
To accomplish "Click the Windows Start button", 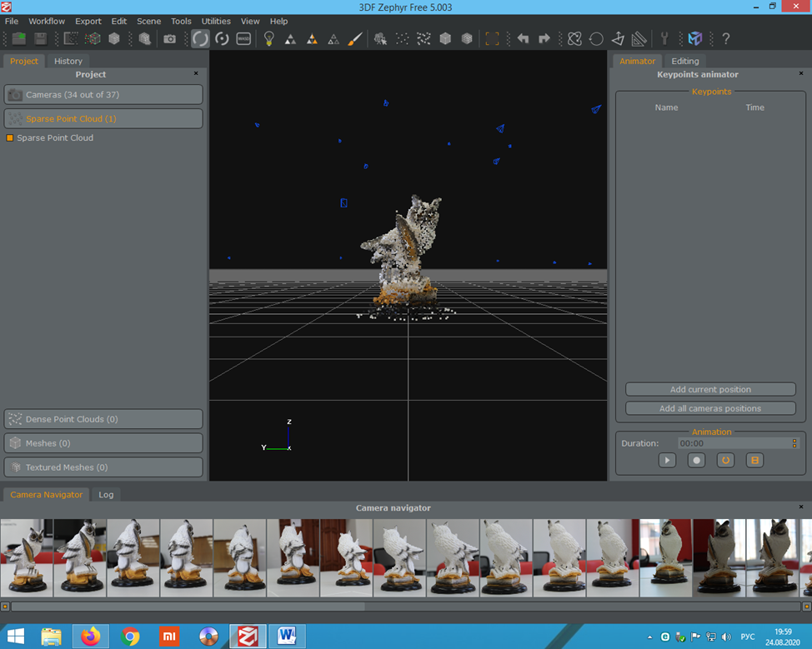I will 16,636.
